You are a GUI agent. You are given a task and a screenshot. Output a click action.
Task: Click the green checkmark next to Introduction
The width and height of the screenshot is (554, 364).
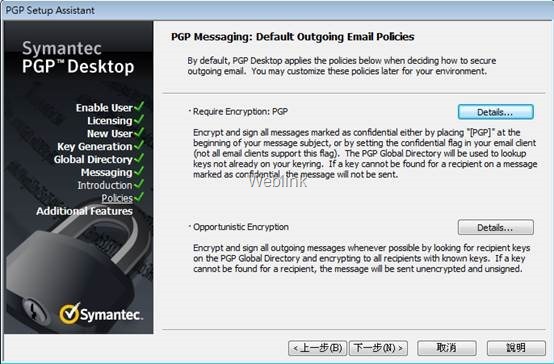(139, 184)
